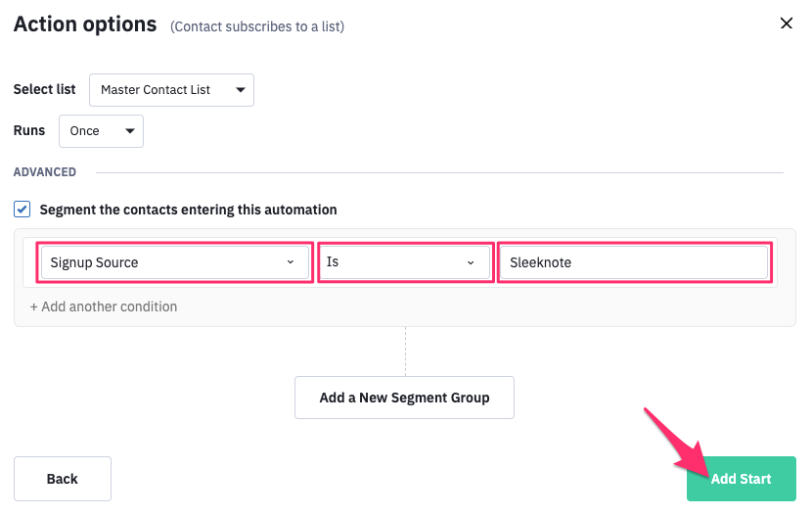Click the plus sign before 'Add another condition'
The width and height of the screenshot is (812, 516).
(x=34, y=306)
